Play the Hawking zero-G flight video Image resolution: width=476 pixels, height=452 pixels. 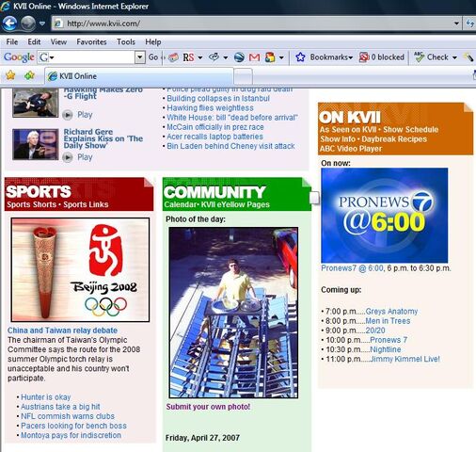tap(77, 115)
